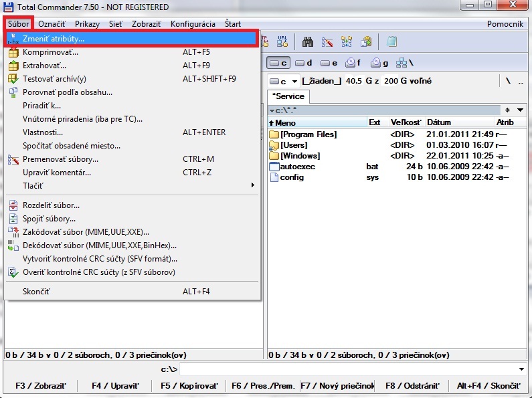Sort by the Meno column header

coord(317,122)
